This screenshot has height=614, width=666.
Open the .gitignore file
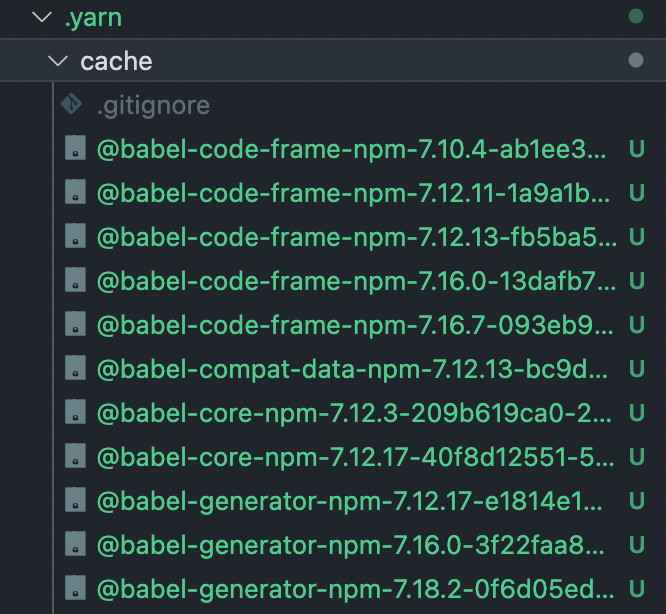(153, 106)
